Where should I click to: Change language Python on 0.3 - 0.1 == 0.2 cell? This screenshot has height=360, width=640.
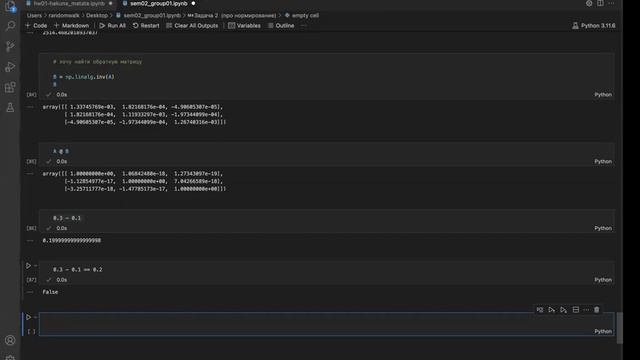click(x=603, y=280)
